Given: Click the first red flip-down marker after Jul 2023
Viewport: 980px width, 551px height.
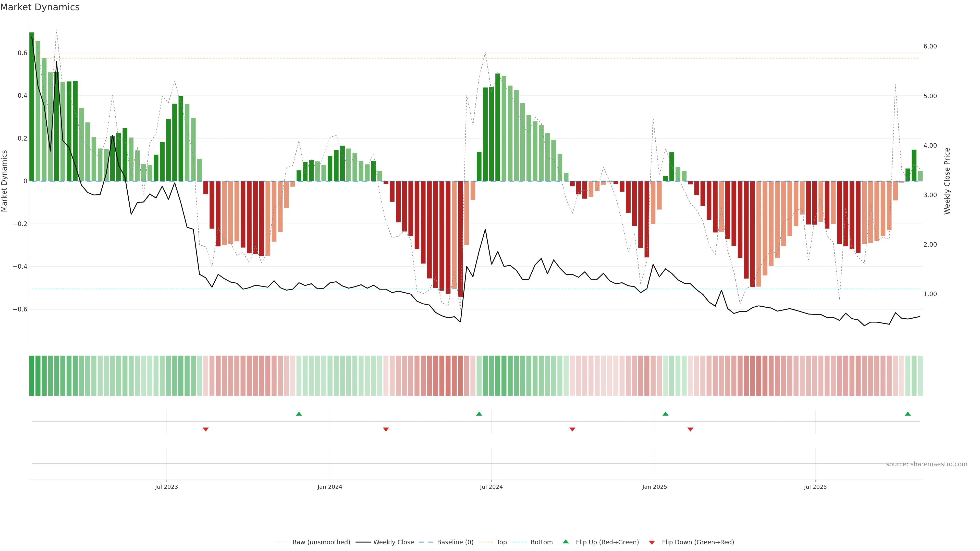Looking at the screenshot, I should coord(206,429).
